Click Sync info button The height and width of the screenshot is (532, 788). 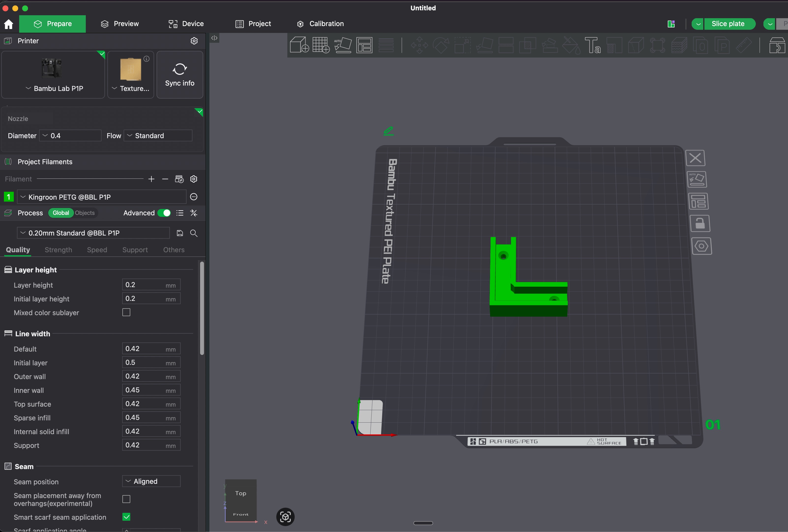coord(180,75)
